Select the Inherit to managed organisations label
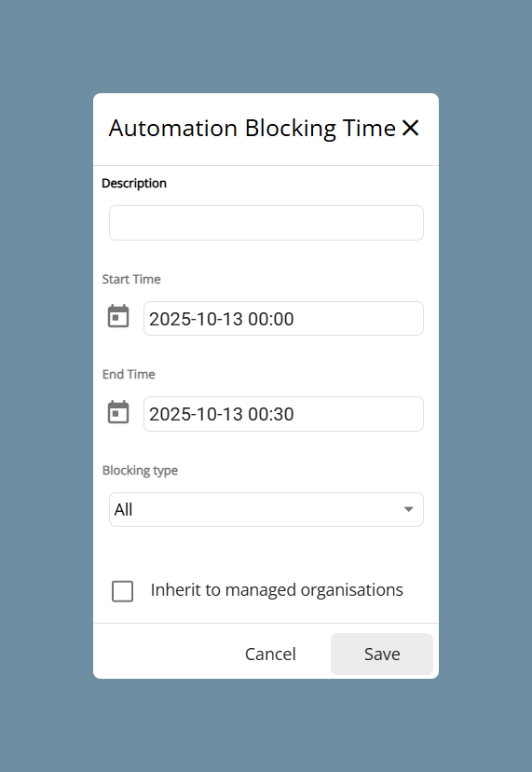Screen dimensions: 532x772 [x=277, y=590]
